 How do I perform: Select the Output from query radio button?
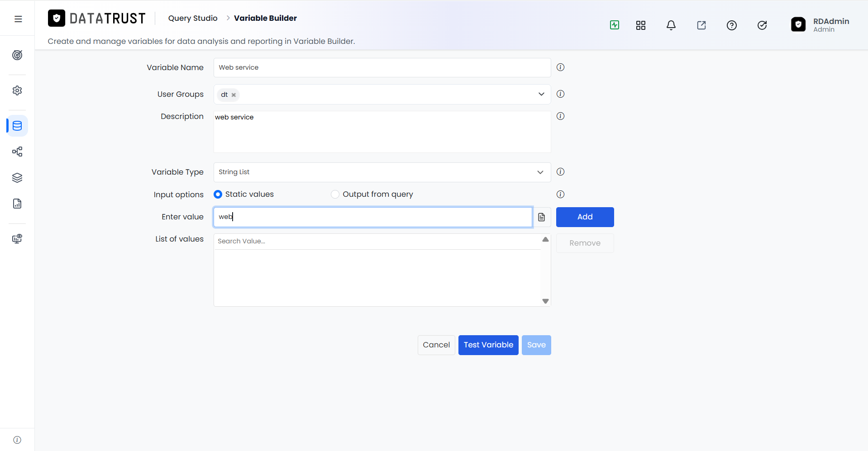[x=335, y=194]
